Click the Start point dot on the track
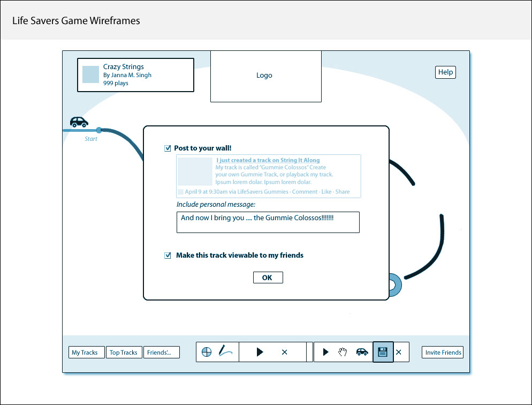This screenshot has height=405, width=532. point(98,130)
